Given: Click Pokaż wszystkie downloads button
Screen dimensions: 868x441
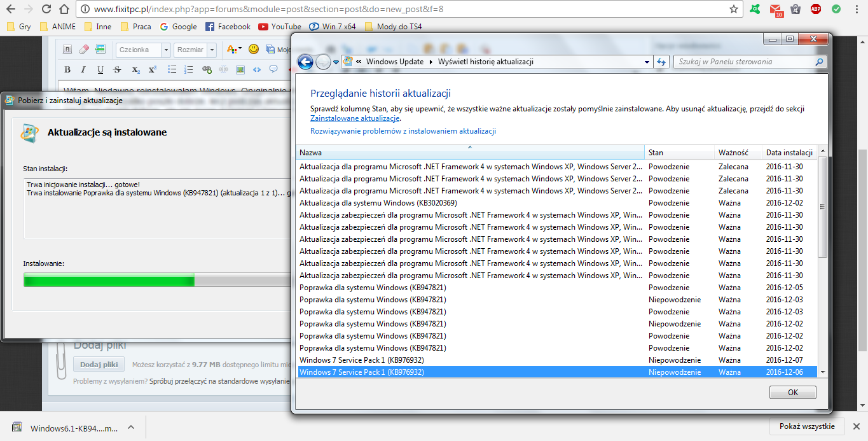Looking at the screenshot, I should coord(807,426).
